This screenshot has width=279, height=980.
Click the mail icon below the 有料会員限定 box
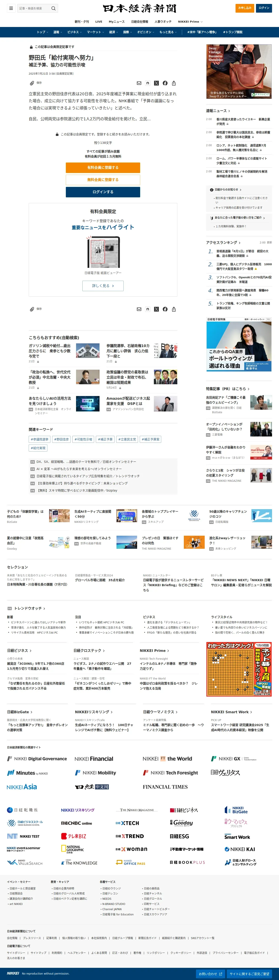point(139,309)
